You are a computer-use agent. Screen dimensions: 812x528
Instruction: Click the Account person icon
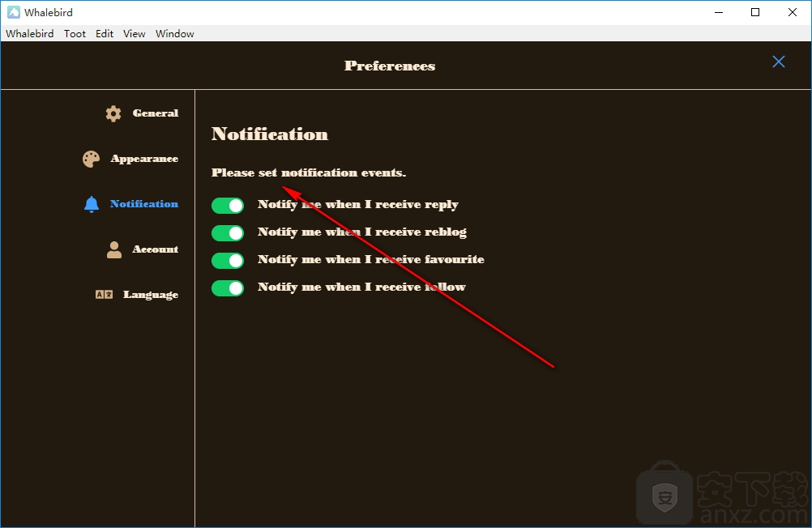pyautogui.click(x=114, y=249)
